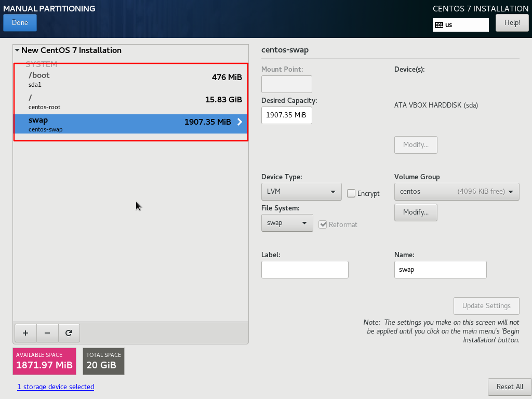532x399 pixels.
Task: Open the Device Type LVM dropdown
Action: [x=301, y=192]
